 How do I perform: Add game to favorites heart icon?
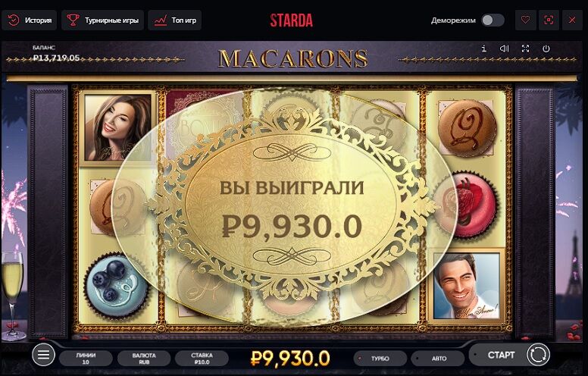[x=525, y=20]
